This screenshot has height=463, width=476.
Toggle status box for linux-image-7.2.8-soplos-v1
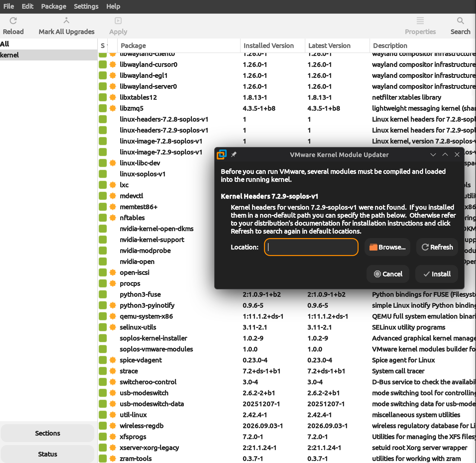[x=103, y=141]
